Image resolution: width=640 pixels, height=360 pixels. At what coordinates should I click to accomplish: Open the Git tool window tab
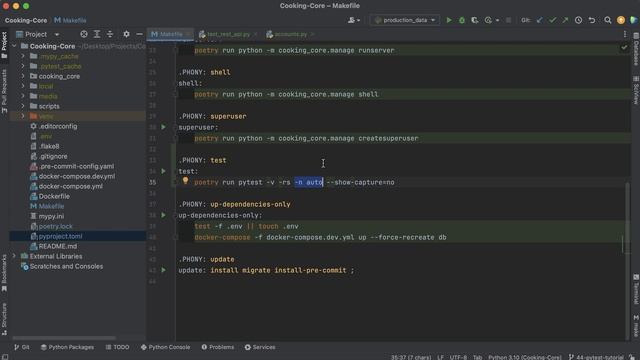22,347
